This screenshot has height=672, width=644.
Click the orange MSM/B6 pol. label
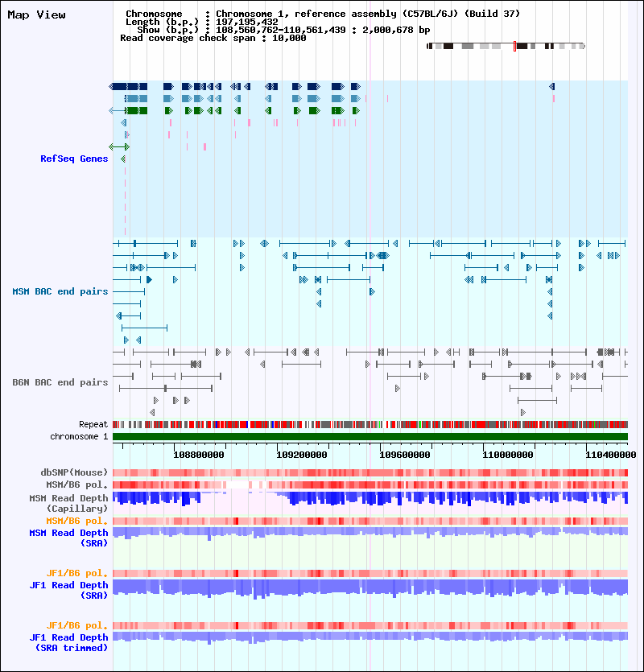click(77, 521)
